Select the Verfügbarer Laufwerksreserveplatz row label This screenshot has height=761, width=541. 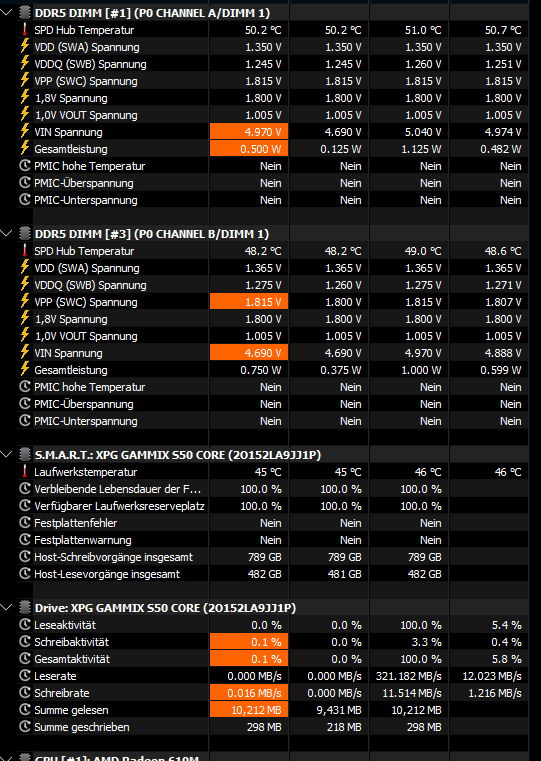(x=119, y=506)
